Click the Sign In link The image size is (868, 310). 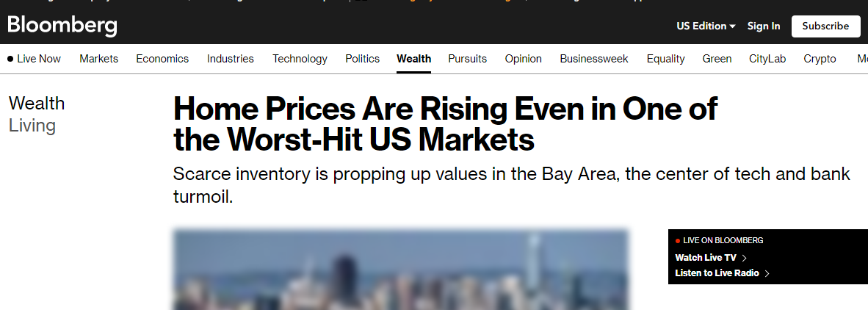[x=764, y=26]
